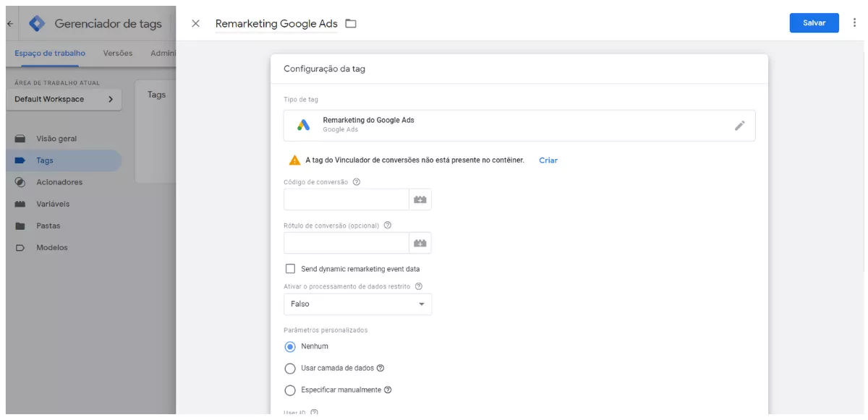
Task: Click help icon beside Especificar manualmente
Action: tap(388, 390)
